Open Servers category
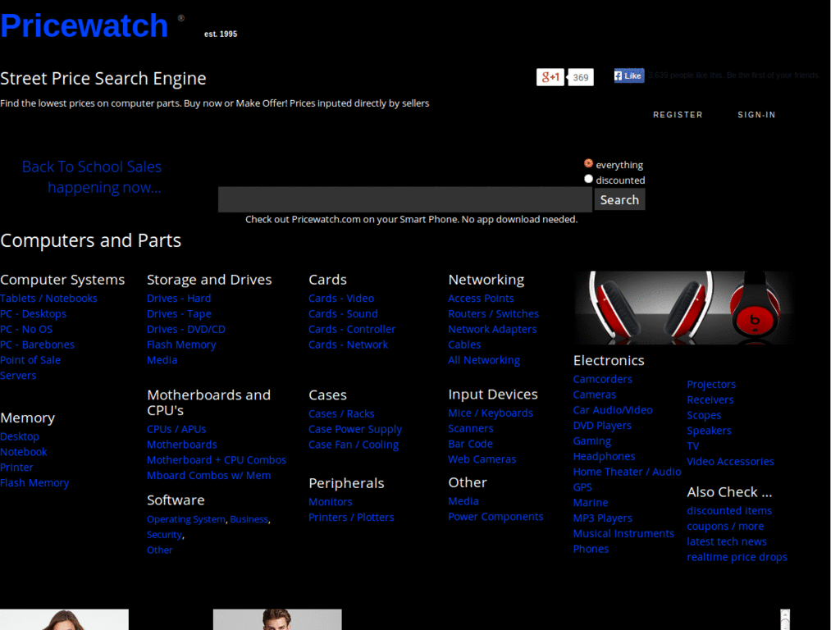The width and height of the screenshot is (840, 630). click(18, 376)
